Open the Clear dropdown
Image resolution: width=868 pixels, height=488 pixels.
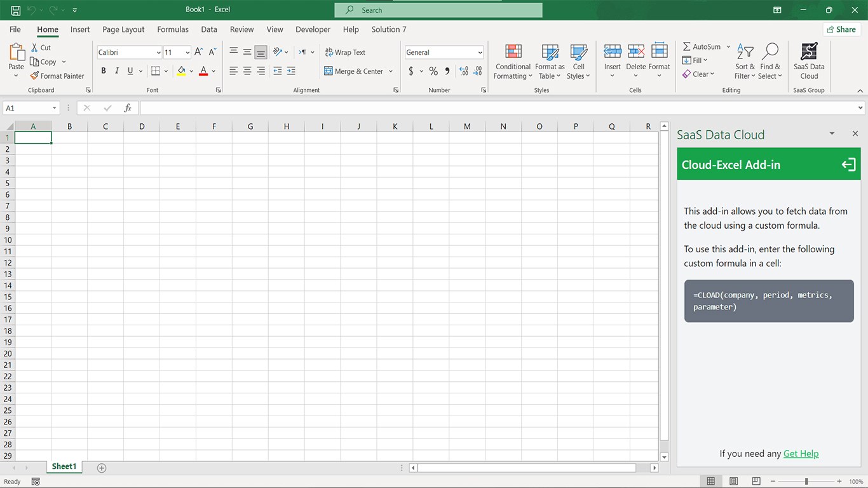point(698,74)
